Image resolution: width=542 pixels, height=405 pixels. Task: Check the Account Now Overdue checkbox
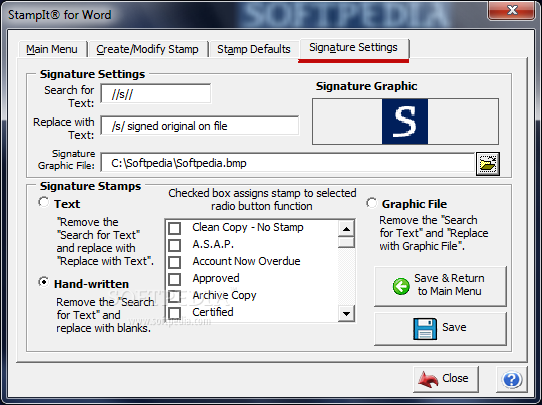click(175, 262)
